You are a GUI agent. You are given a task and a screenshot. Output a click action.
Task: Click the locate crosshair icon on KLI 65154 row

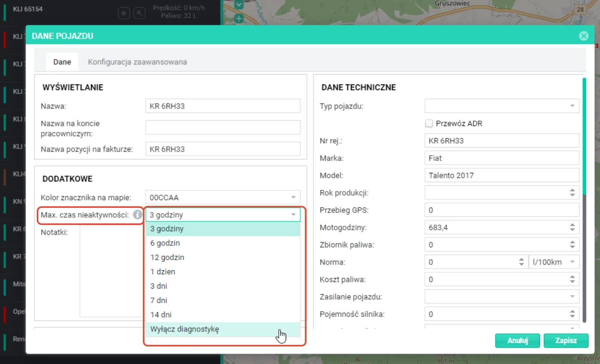click(x=124, y=13)
